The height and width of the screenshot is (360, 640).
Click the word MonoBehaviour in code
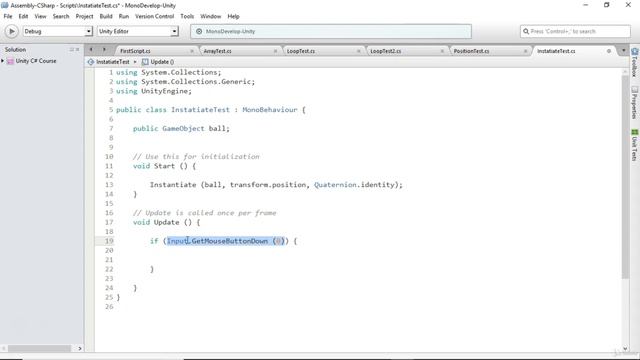(x=269, y=110)
